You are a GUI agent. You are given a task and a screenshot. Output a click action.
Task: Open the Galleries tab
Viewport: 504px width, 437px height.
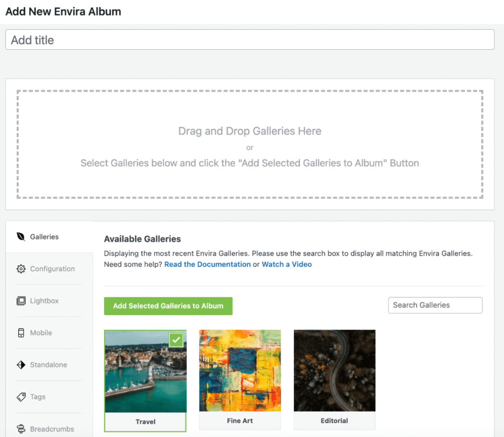point(50,237)
